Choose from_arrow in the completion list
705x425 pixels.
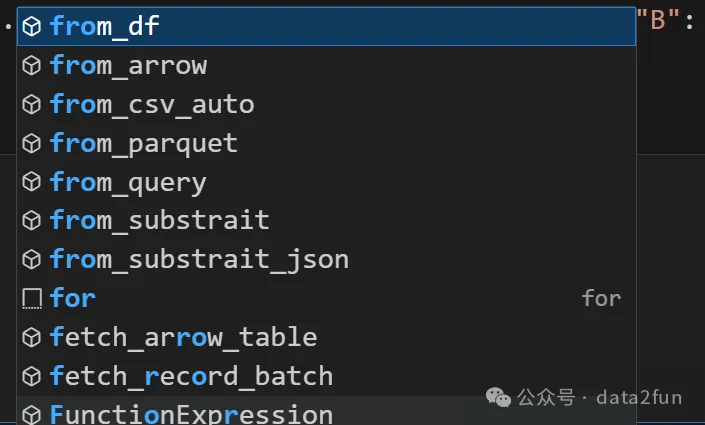128,66
